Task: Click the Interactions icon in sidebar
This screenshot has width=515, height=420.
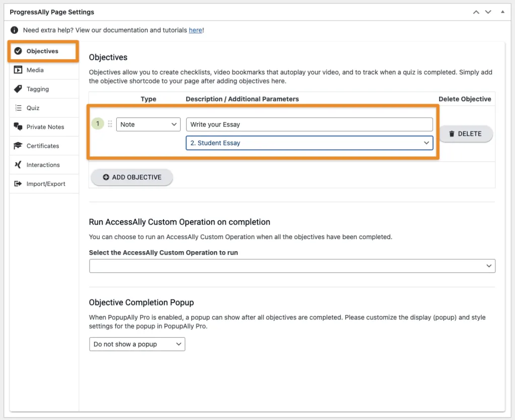Action: click(x=18, y=165)
